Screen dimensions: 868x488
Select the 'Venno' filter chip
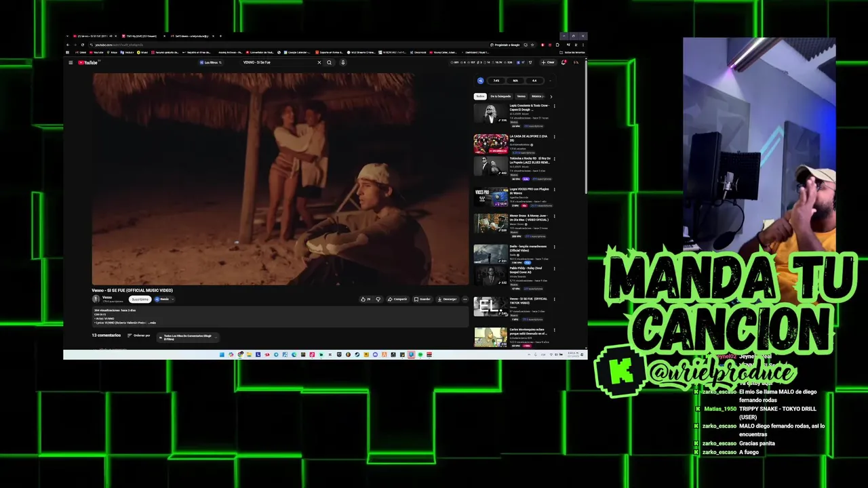[x=521, y=96]
